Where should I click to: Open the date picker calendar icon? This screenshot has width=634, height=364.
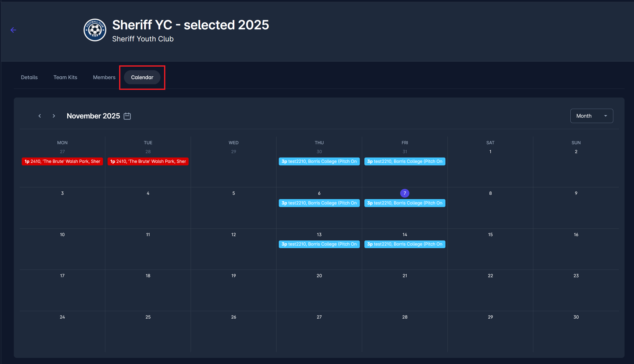(127, 116)
